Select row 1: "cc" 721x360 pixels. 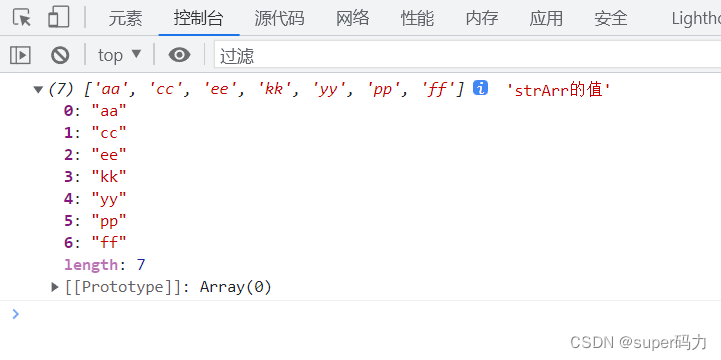tap(95, 133)
